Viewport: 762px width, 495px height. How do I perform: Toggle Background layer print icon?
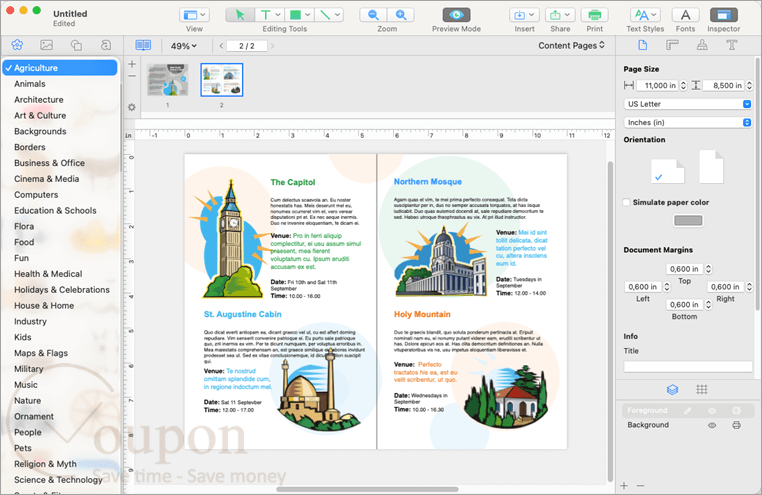[x=736, y=425]
